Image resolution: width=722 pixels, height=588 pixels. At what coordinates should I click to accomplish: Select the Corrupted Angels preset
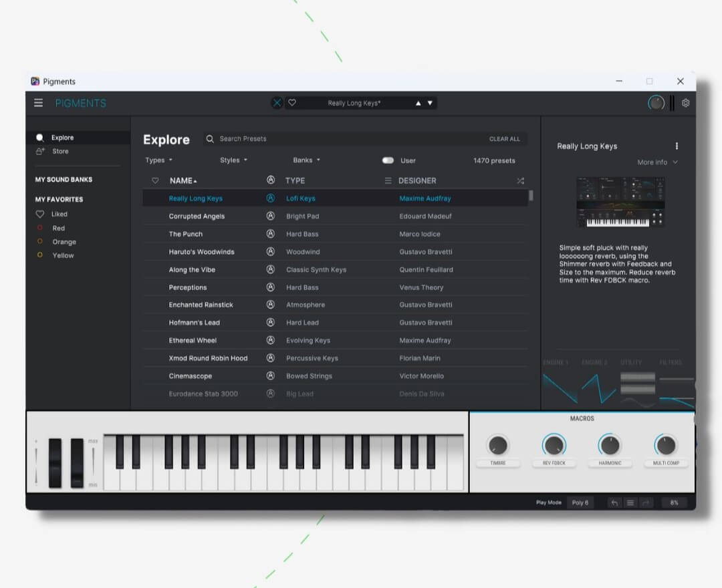197,216
